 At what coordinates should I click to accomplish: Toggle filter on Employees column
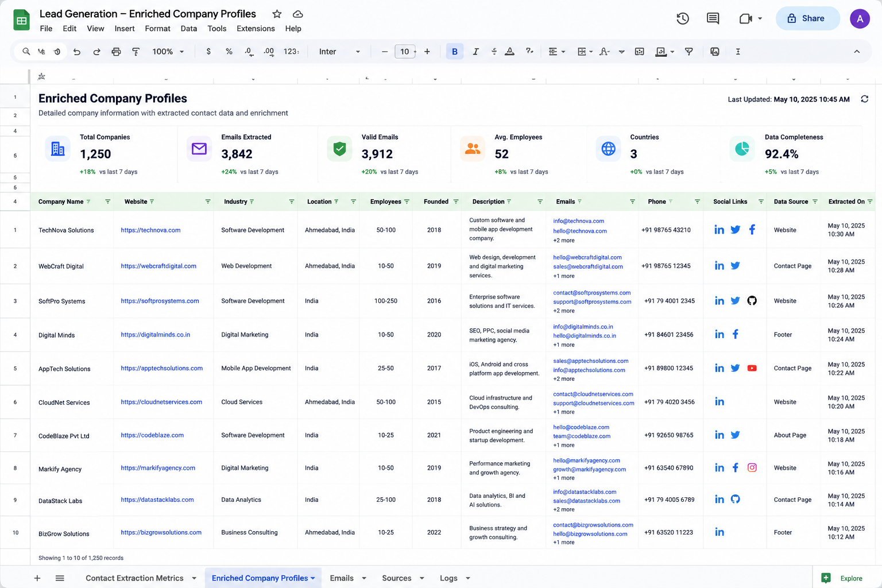point(407,202)
